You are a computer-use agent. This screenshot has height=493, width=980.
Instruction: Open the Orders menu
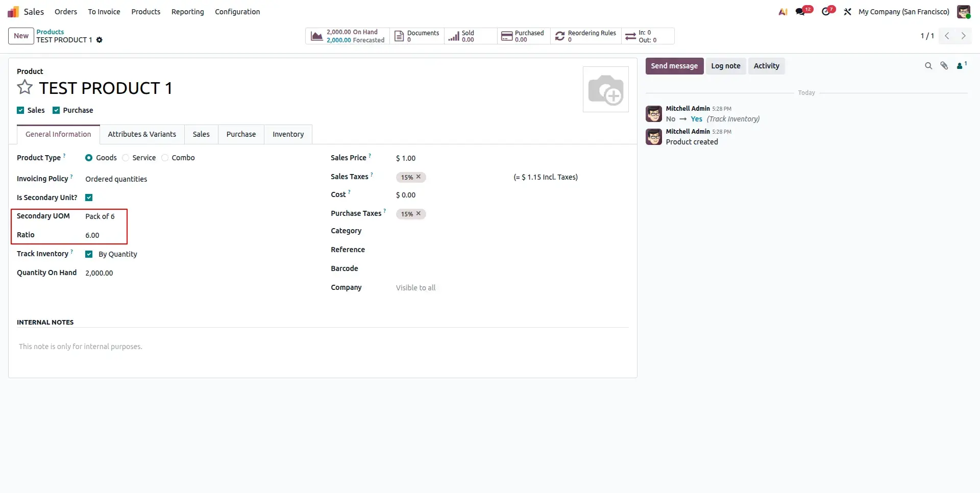(x=66, y=12)
